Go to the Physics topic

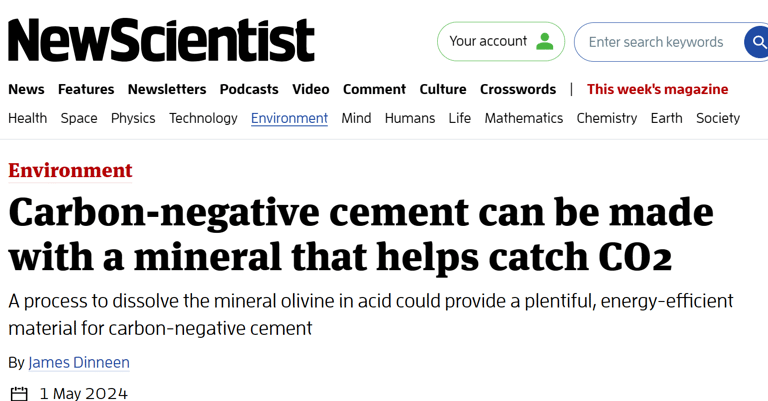133,118
